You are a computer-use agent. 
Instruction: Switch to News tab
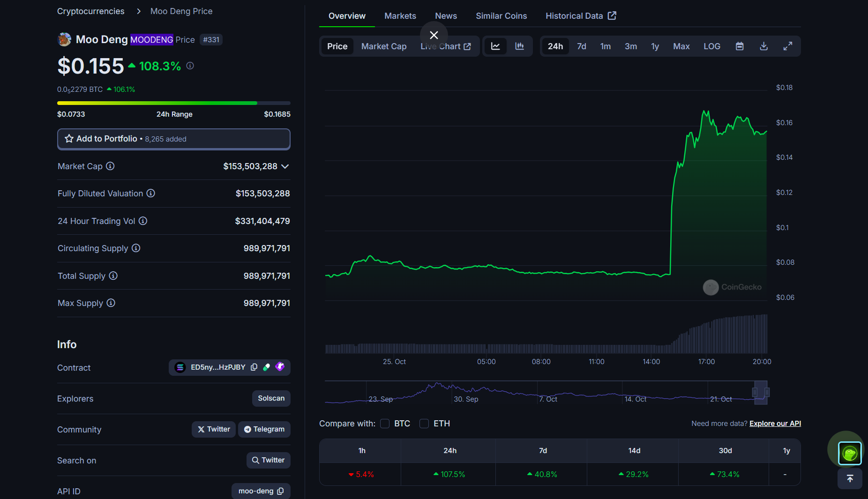[x=446, y=15]
